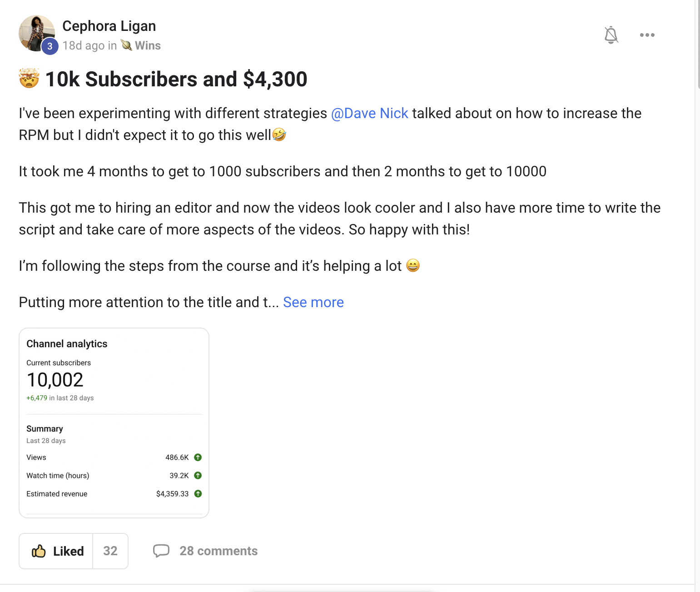Click the up arrow next to Estimated revenue
700x592 pixels.
(198, 494)
